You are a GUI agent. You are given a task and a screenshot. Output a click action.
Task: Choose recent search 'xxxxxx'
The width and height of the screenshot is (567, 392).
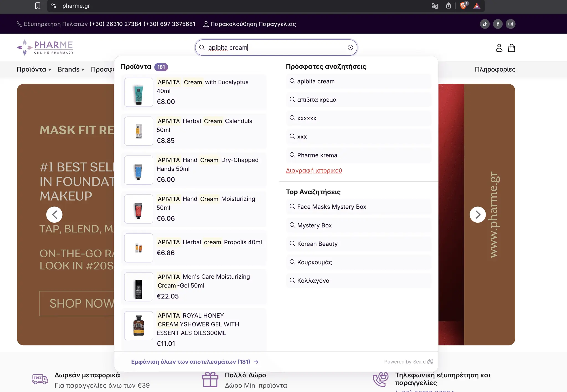[359, 118]
